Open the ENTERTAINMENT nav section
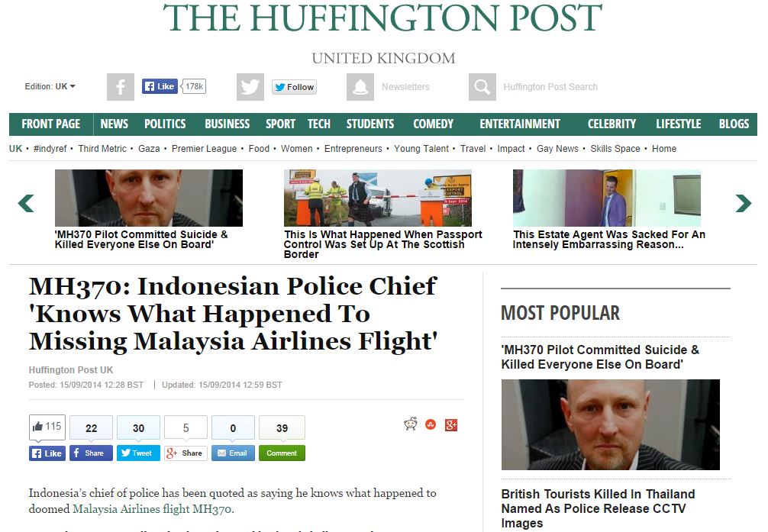 tap(520, 124)
